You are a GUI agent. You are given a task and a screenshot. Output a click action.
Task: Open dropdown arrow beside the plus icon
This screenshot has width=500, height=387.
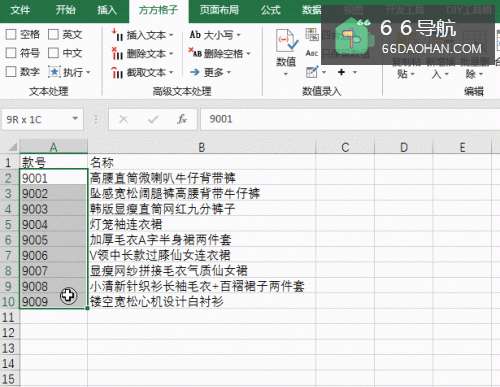pyautogui.click(x=355, y=72)
